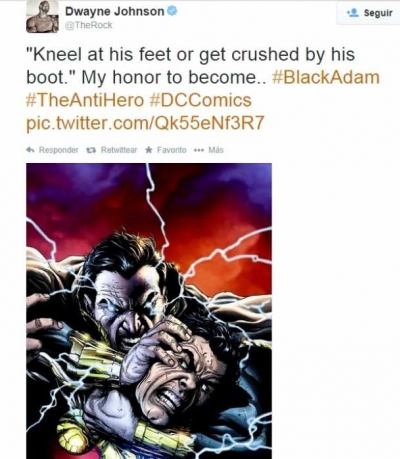Click the three-dots more icon
This screenshot has height=459, width=400.
click(199, 150)
